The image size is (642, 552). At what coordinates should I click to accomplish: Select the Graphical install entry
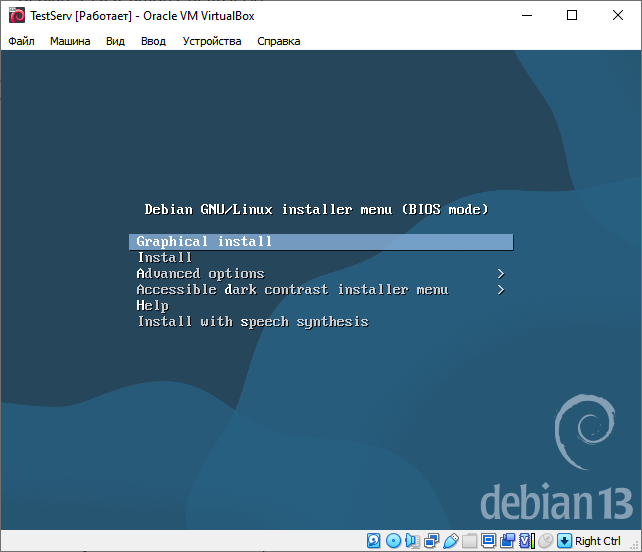click(321, 242)
